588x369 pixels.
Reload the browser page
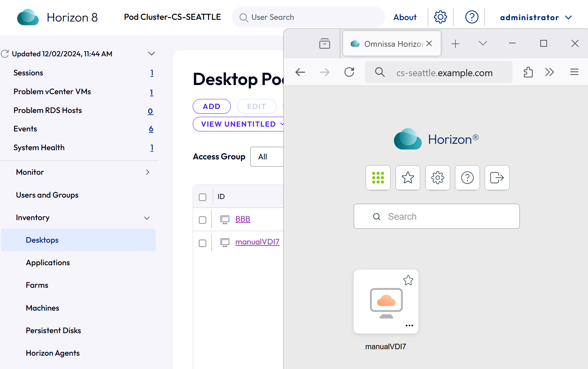point(349,72)
